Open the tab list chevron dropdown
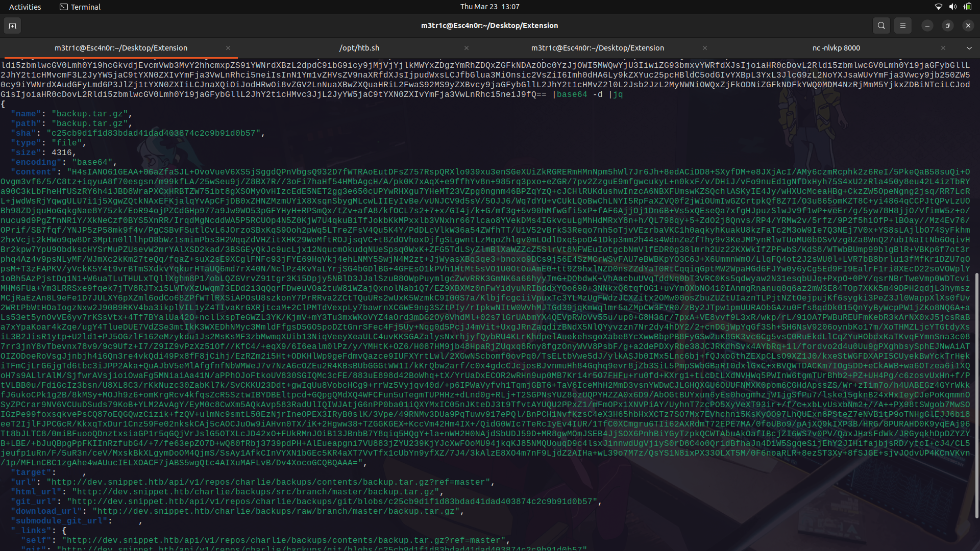Screen dimensions: 980x551 pyautogui.click(x=969, y=48)
